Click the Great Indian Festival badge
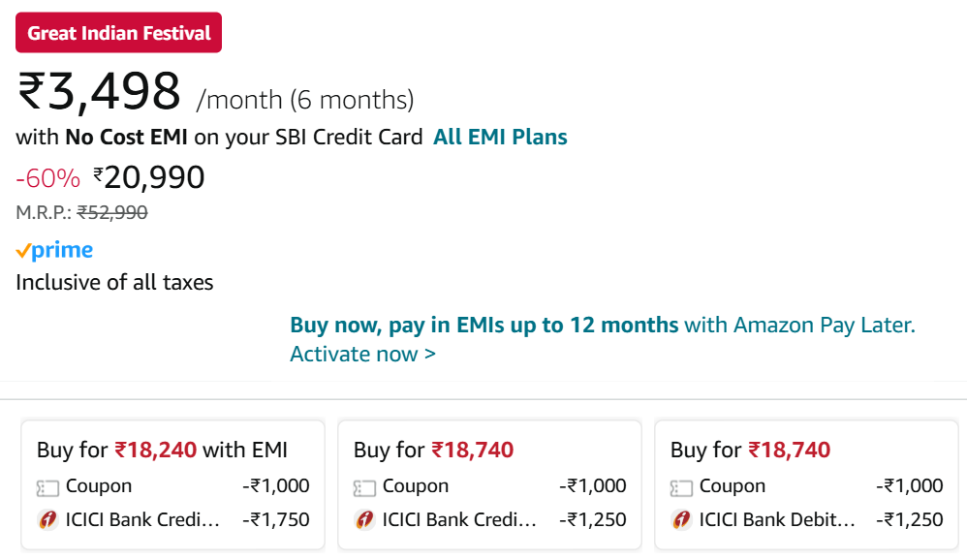This screenshot has width=967, height=560. pyautogui.click(x=119, y=33)
